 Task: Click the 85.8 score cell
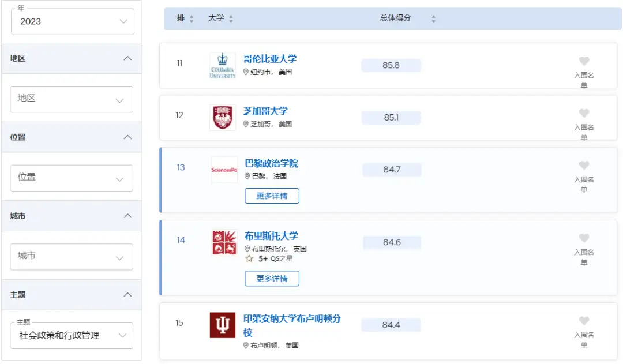[391, 65]
